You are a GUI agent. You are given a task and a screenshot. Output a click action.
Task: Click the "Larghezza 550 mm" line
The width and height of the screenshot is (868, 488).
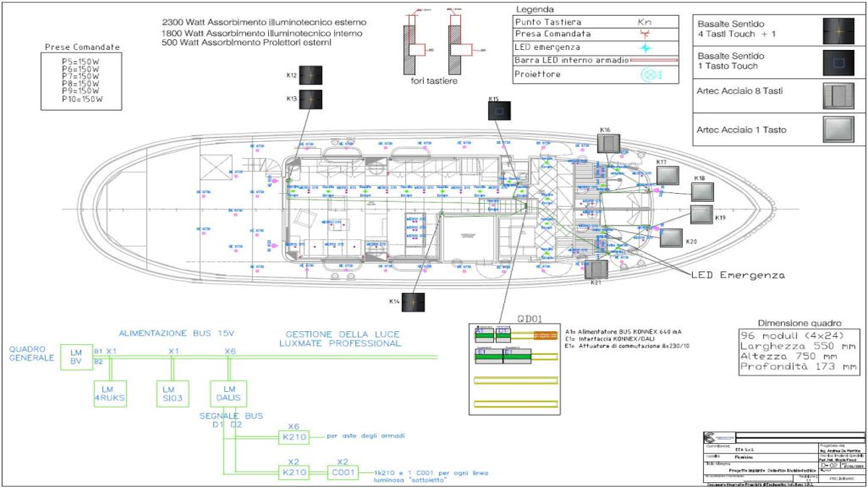[x=798, y=346]
